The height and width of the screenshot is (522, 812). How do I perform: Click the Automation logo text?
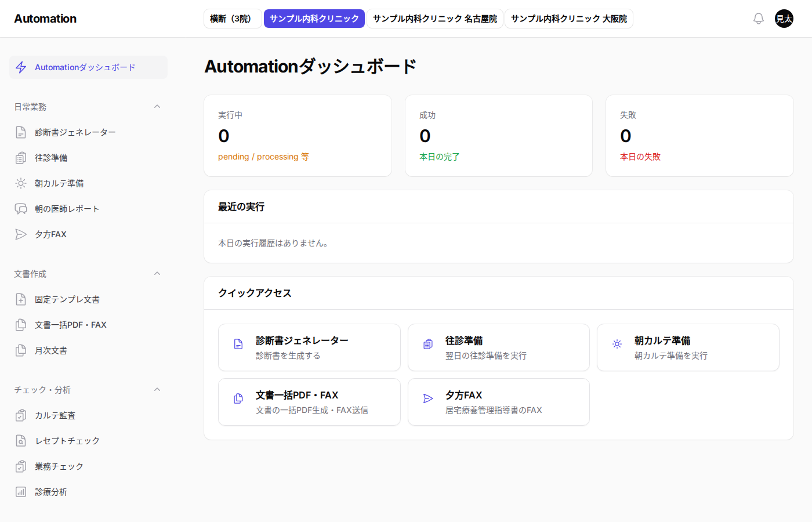tap(45, 19)
